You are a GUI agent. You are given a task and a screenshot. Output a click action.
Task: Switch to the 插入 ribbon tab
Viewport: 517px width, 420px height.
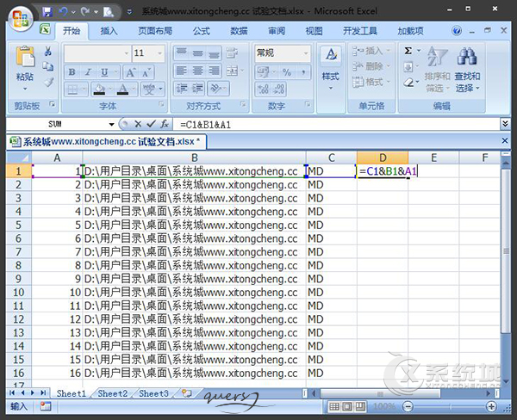coord(109,31)
